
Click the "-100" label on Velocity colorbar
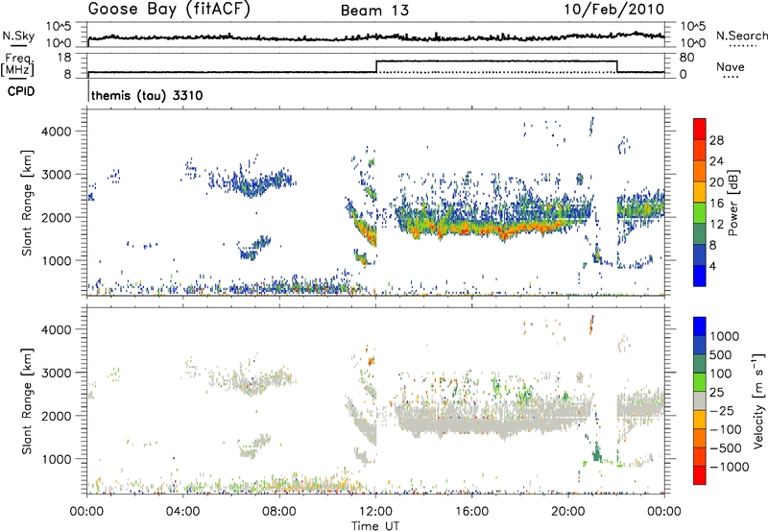pos(726,429)
